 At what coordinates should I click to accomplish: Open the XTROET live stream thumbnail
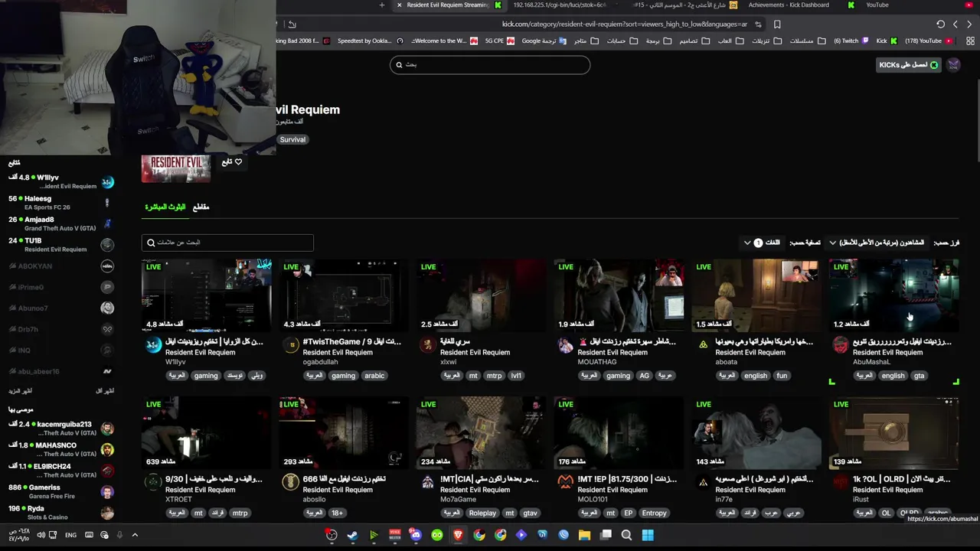206,432
